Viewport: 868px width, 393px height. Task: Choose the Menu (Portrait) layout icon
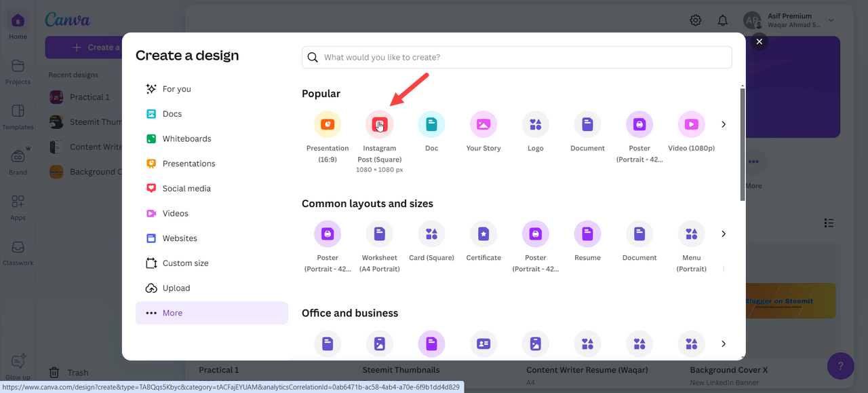[691, 233]
